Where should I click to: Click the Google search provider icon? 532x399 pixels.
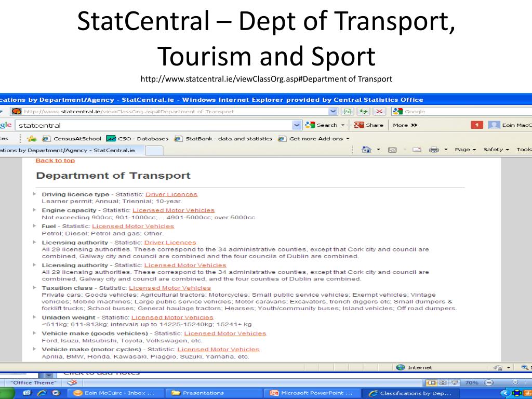coord(397,111)
